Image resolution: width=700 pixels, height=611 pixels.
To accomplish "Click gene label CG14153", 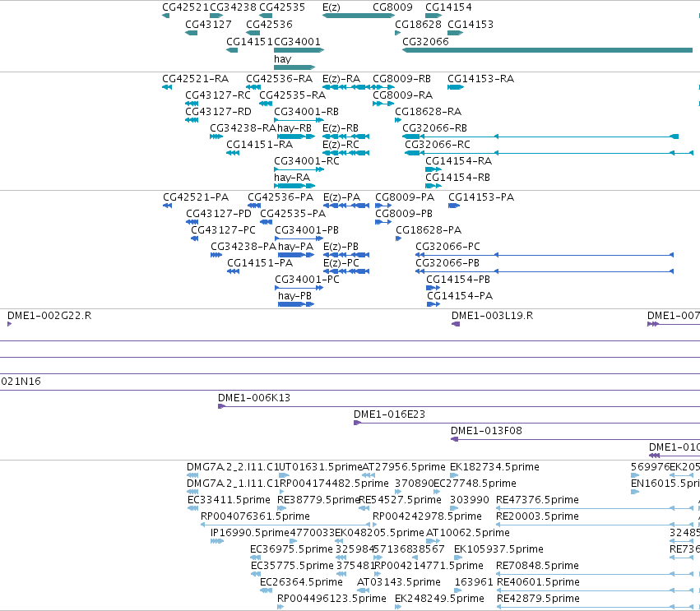I will coord(471,24).
